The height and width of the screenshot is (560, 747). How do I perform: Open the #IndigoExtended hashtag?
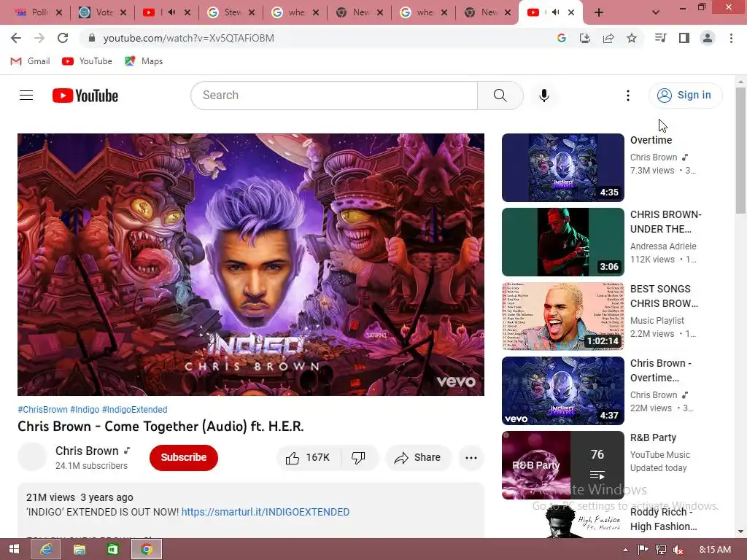(x=134, y=410)
